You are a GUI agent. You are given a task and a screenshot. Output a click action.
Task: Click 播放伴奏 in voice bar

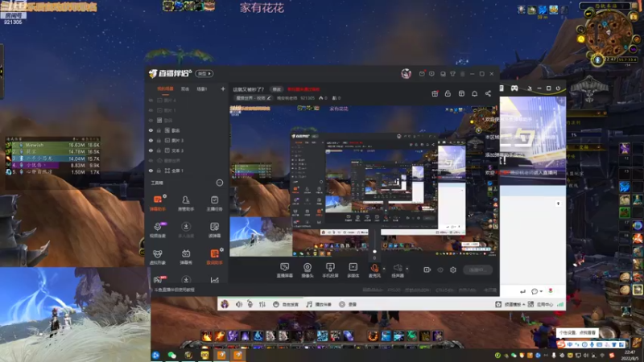[x=319, y=305]
